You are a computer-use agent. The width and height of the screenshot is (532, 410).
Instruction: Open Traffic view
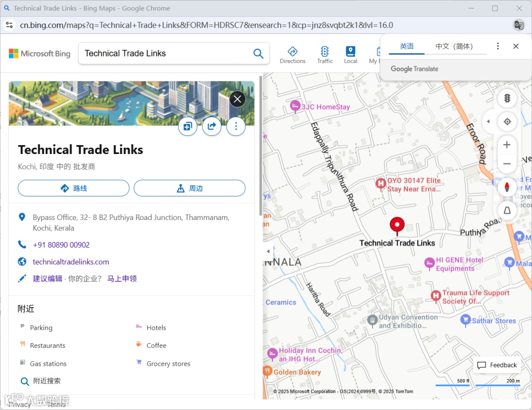pyautogui.click(x=325, y=55)
